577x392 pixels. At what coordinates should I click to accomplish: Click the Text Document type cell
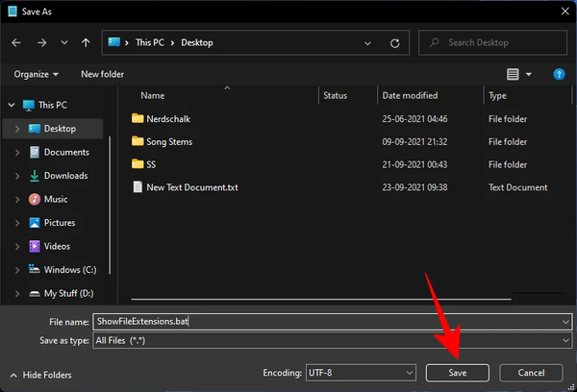517,187
